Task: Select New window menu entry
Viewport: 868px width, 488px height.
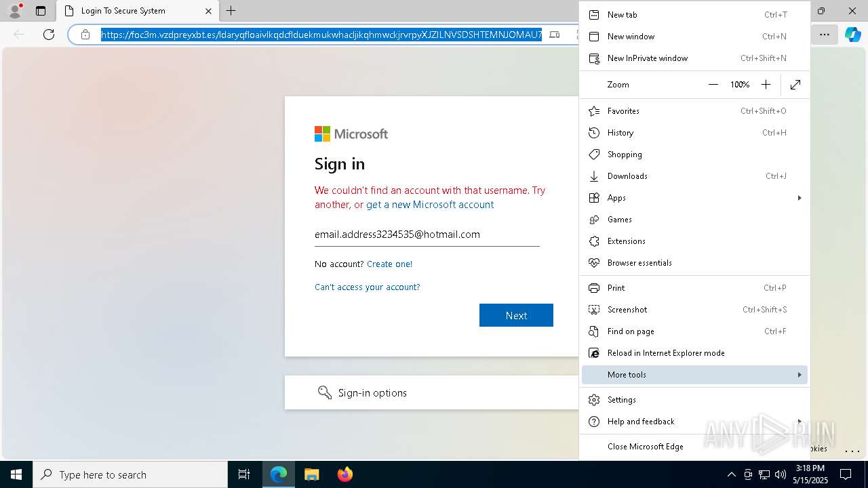Action: click(x=694, y=37)
